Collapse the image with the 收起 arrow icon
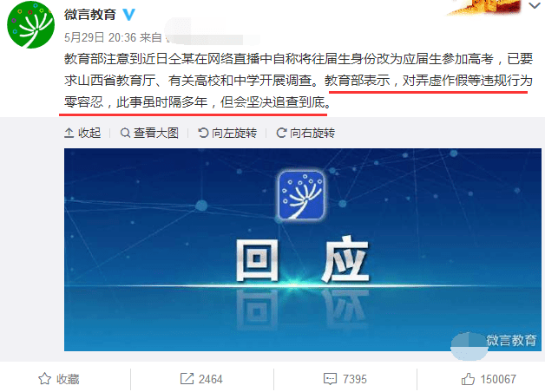Screen dimensions: 545x392 69,133
